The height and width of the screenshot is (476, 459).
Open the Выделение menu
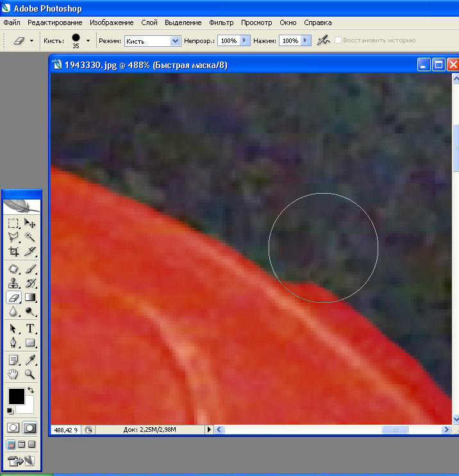tap(183, 22)
